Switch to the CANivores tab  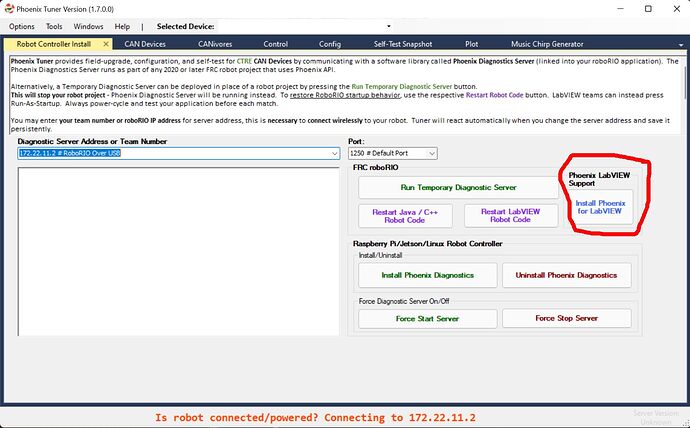pyautogui.click(x=215, y=44)
